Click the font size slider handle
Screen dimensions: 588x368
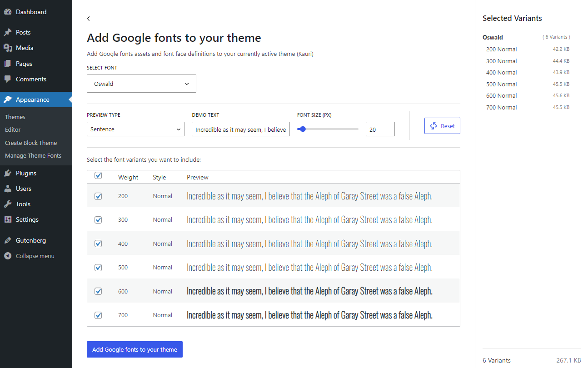click(303, 129)
